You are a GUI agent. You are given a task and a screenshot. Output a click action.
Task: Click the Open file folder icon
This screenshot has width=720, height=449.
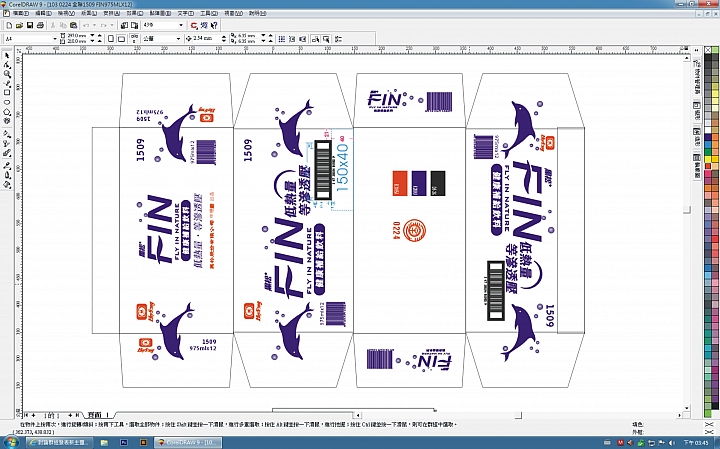(x=19, y=25)
